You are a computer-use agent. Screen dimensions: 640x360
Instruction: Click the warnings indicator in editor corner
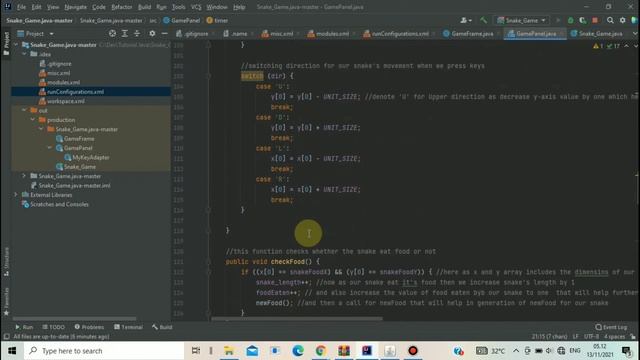click(x=598, y=46)
